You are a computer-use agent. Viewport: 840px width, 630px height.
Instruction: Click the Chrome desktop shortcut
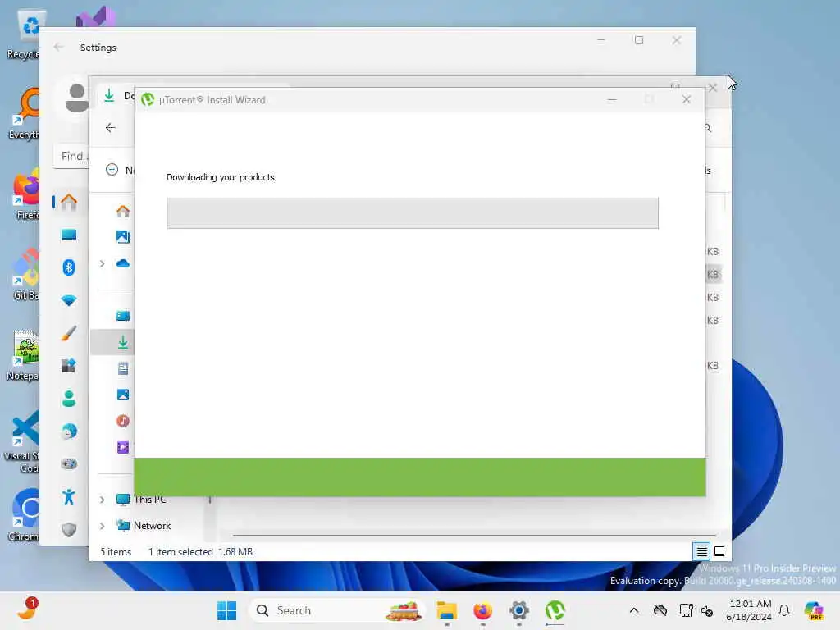pyautogui.click(x=24, y=515)
